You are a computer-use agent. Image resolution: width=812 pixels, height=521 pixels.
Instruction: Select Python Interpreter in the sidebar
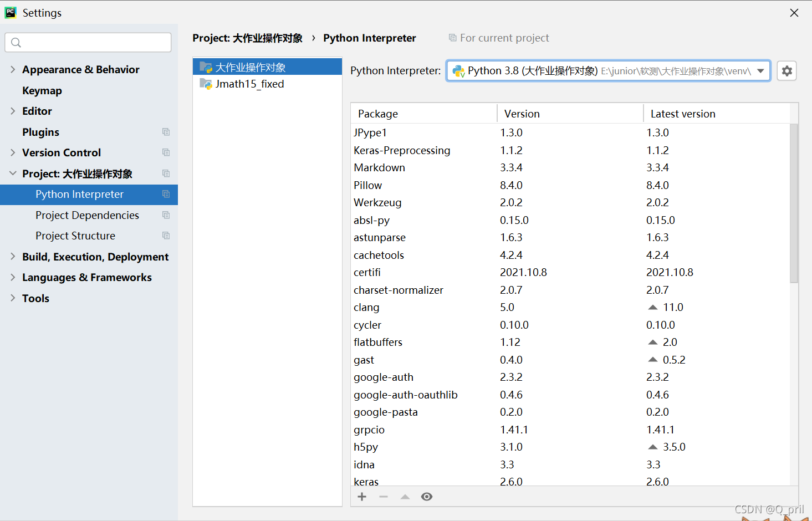(89, 195)
